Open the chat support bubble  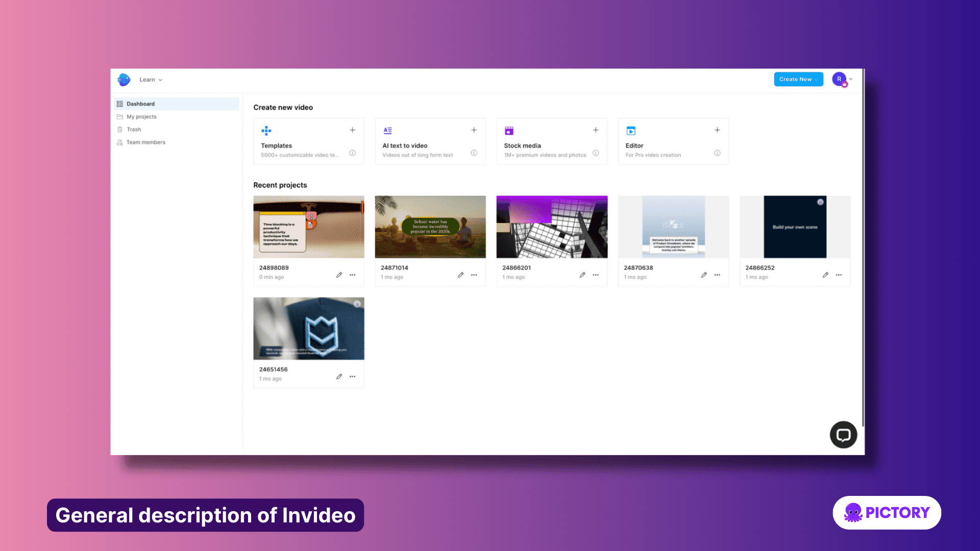pyautogui.click(x=843, y=435)
